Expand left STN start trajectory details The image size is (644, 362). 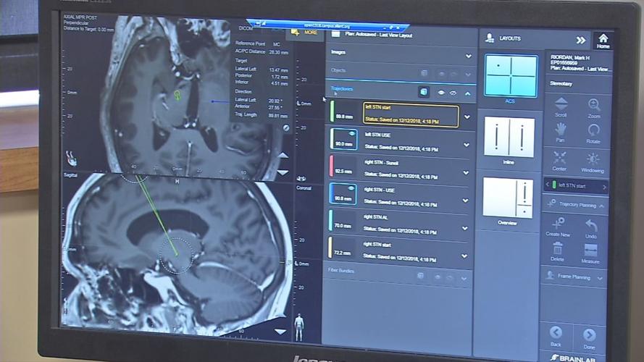click(467, 117)
